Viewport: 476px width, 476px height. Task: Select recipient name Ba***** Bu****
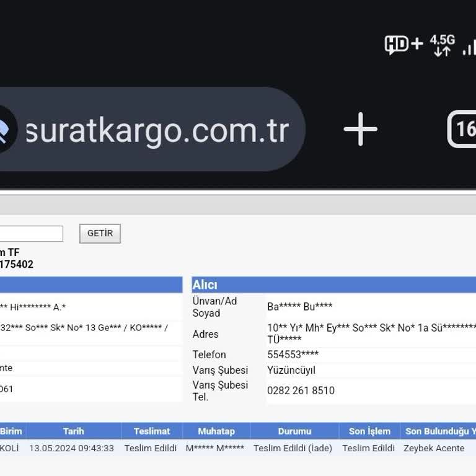(x=299, y=306)
